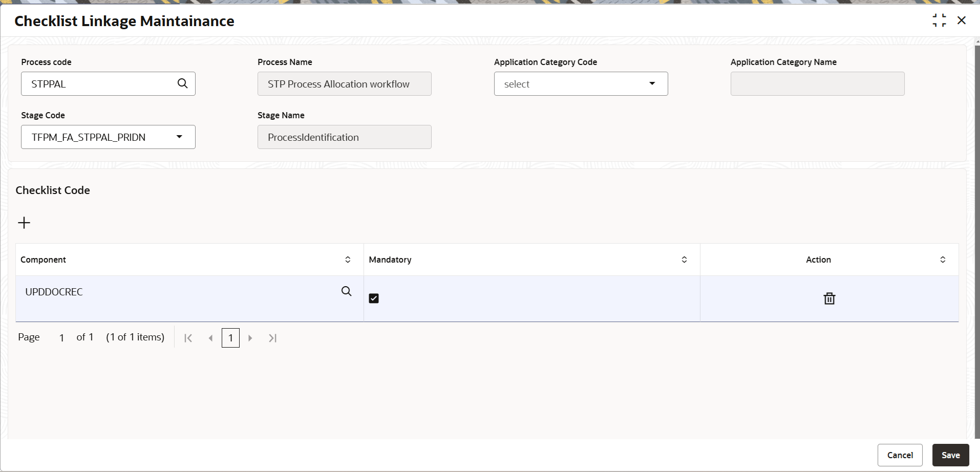Click the resize window icon near the title
This screenshot has height=472, width=980.
(x=940, y=20)
